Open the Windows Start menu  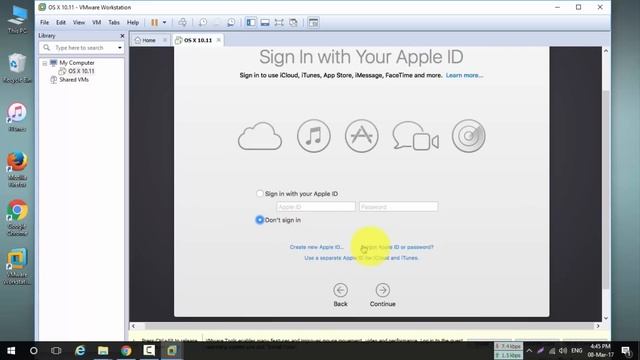pyautogui.click(x=11, y=351)
